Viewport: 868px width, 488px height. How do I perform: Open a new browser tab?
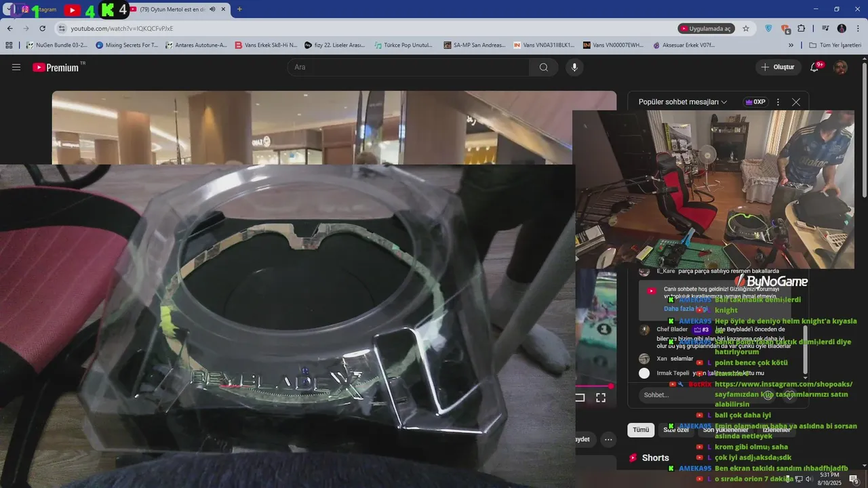tap(239, 9)
